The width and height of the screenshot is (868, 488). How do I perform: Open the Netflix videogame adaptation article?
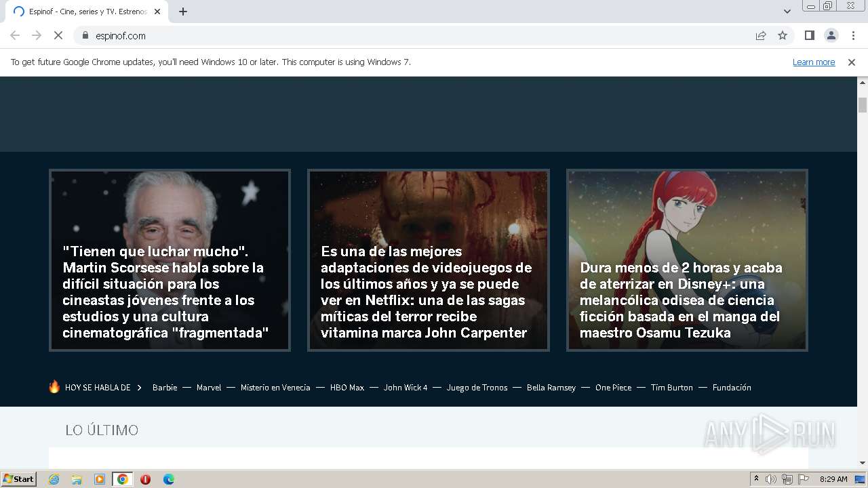[429, 260]
